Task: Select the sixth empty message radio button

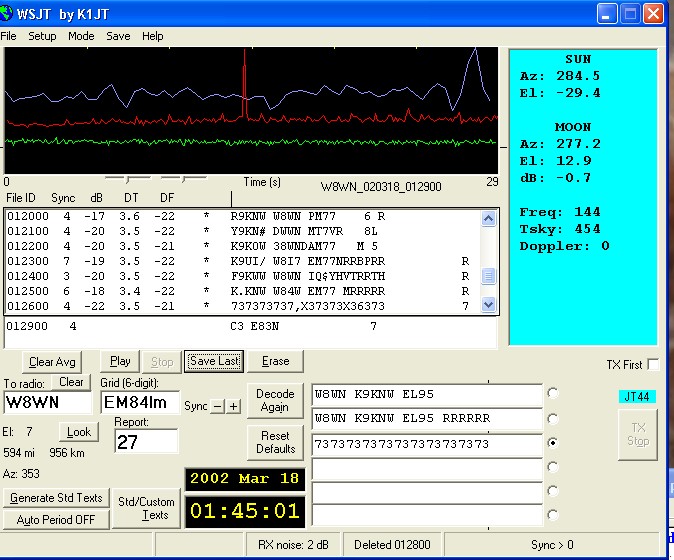Action: tap(553, 514)
